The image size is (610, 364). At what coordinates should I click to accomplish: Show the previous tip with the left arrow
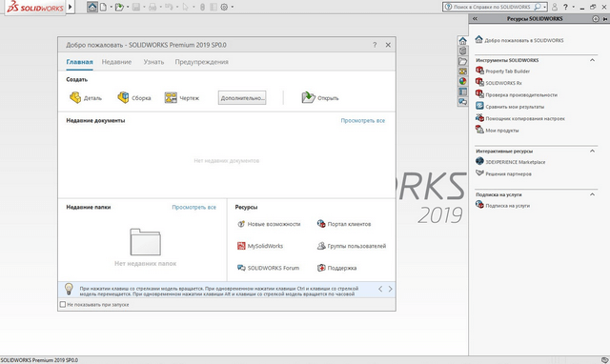(380, 289)
